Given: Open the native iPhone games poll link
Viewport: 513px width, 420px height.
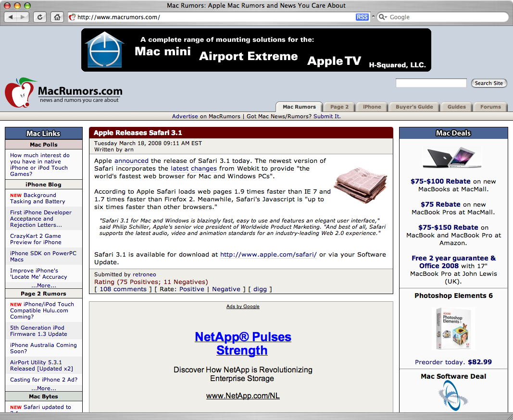Looking at the screenshot, I should [x=40, y=164].
